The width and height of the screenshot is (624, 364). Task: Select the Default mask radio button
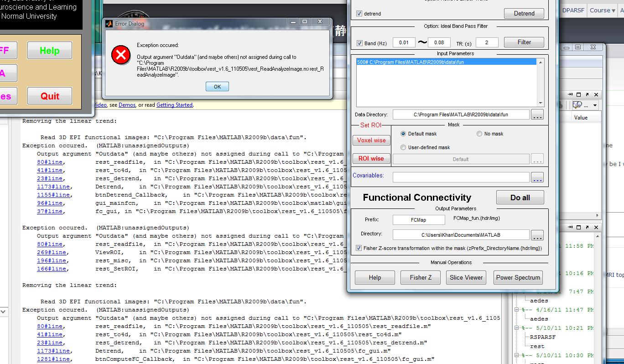point(403,134)
